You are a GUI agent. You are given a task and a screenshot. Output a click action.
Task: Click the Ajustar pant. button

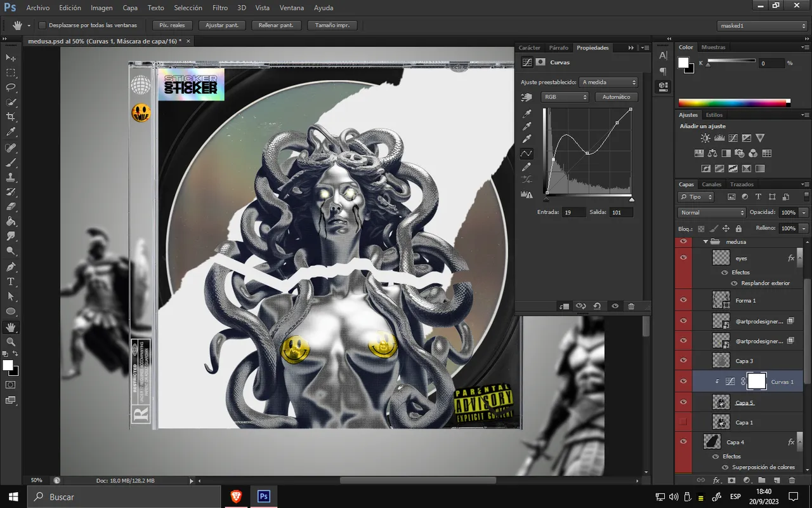223,25
